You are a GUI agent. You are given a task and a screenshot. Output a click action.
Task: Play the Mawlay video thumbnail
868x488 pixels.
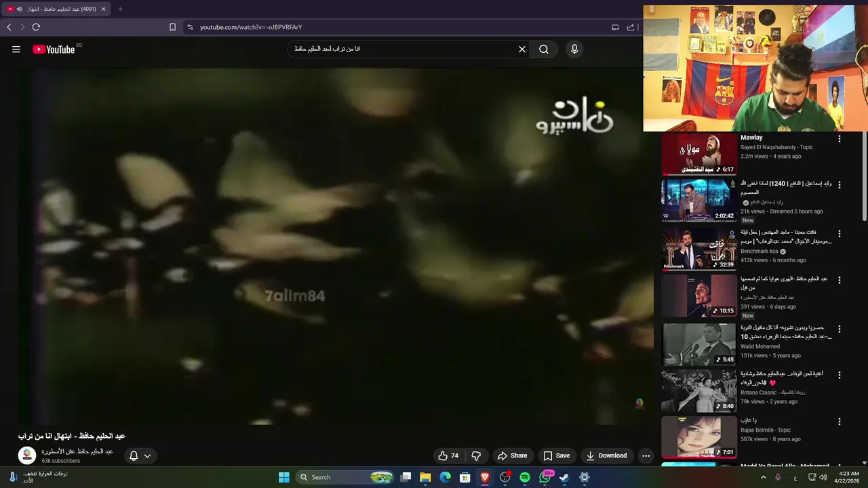pos(699,154)
